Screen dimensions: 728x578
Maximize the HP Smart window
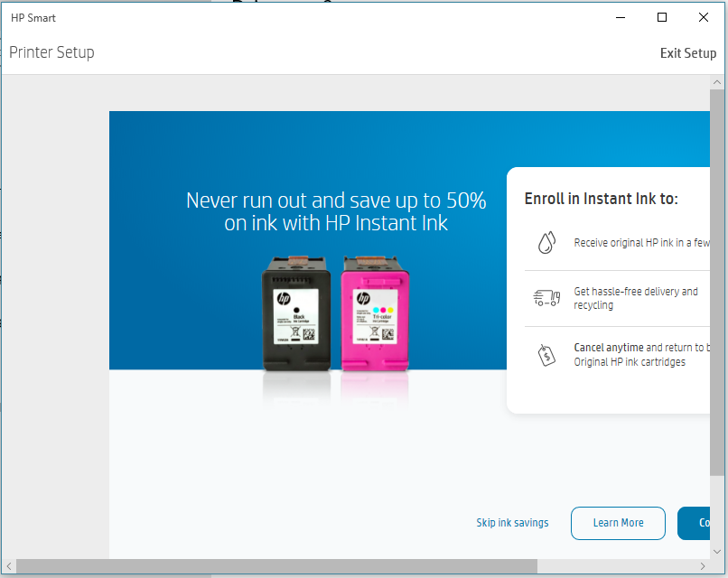[662, 18]
